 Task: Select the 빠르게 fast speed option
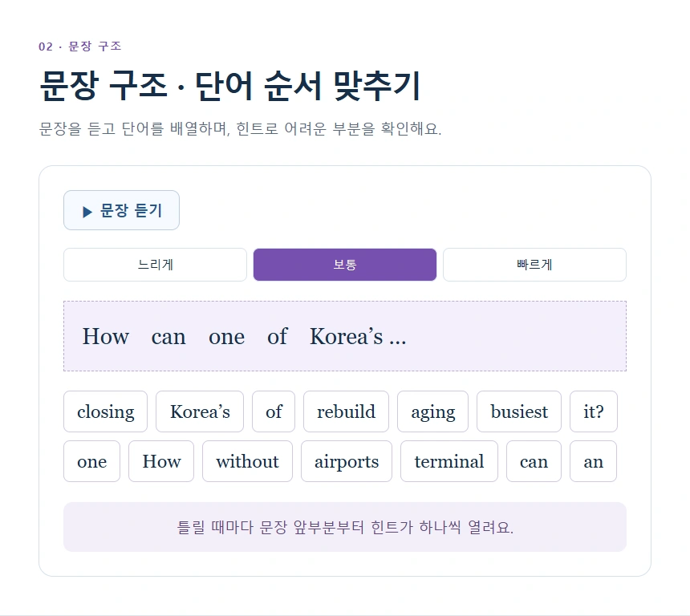(534, 265)
